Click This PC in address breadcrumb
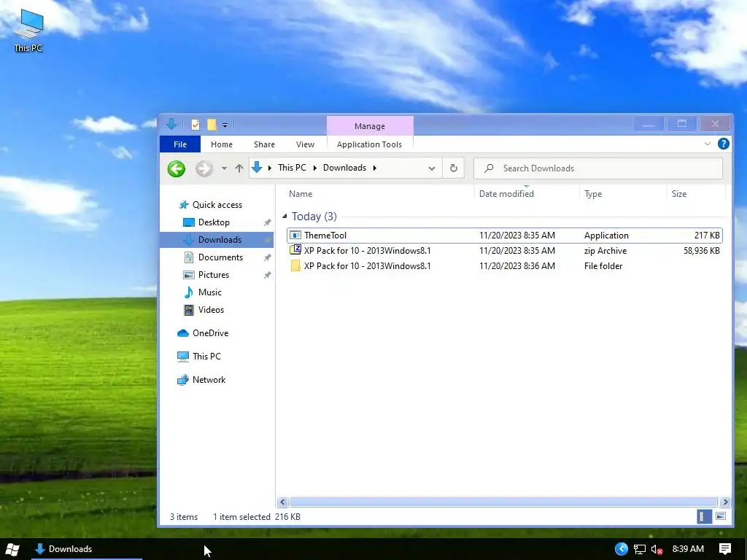 292,168
